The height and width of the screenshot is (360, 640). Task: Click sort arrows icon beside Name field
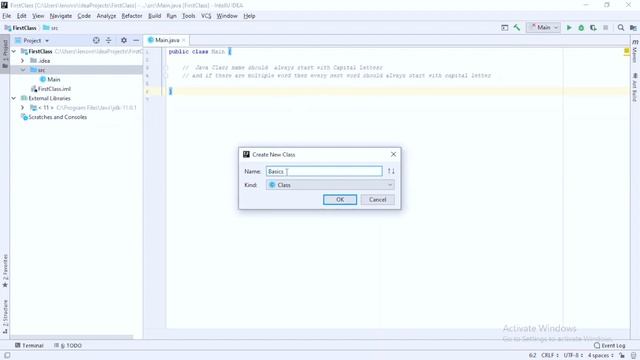click(x=391, y=171)
